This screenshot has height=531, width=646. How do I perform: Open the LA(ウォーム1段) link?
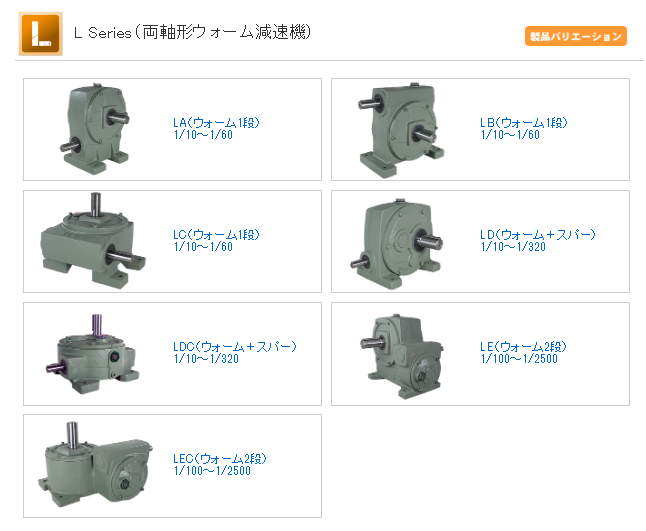[x=216, y=123]
